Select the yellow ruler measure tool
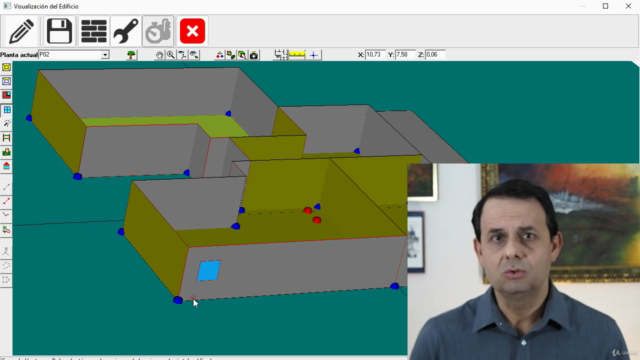Image resolution: width=640 pixels, height=360 pixels. pyautogui.click(x=297, y=55)
